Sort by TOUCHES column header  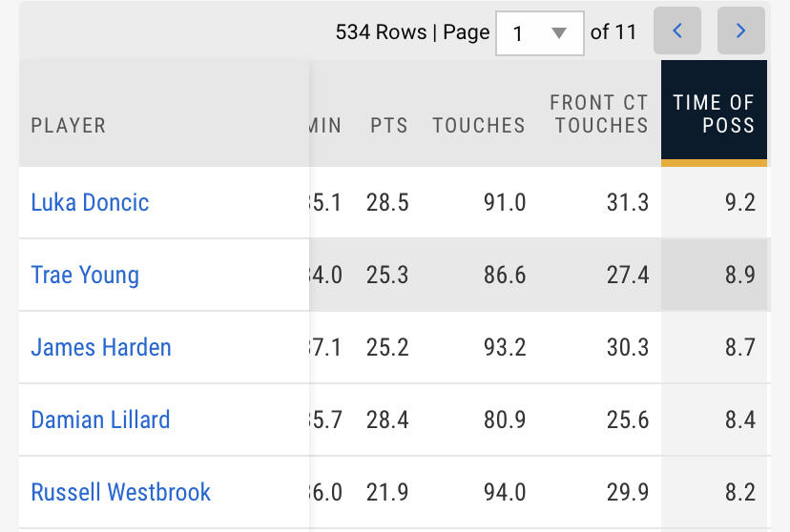[x=479, y=125]
